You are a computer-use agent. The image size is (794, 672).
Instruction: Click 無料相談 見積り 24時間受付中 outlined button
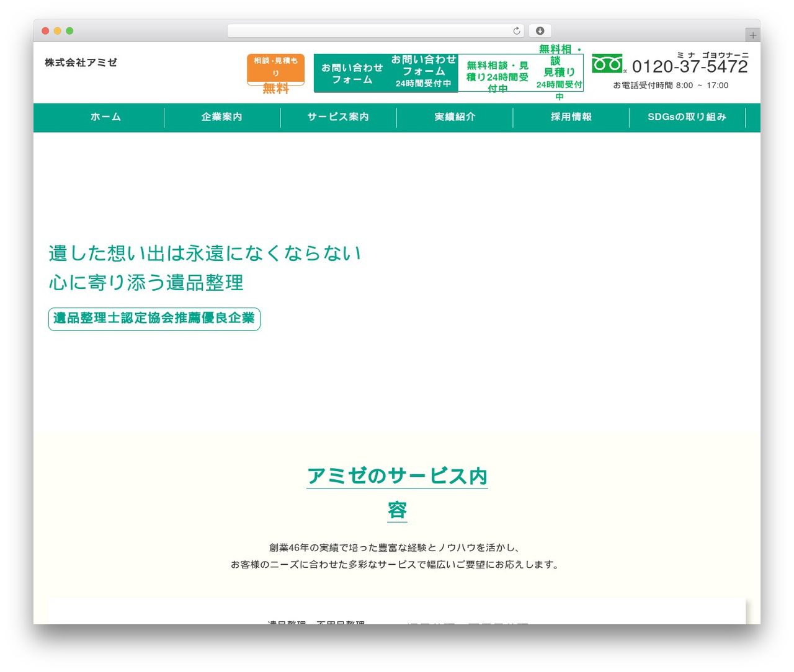pos(559,73)
